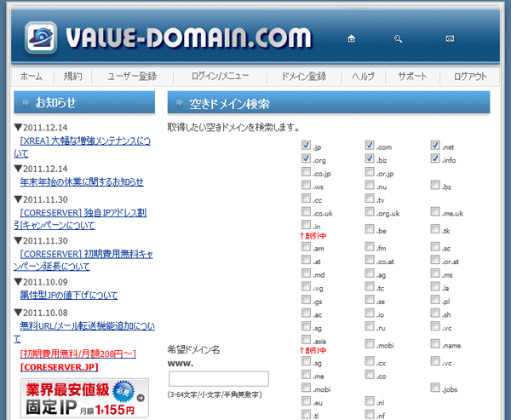Focus the 希望ドメイン名 text input field

coord(219,378)
